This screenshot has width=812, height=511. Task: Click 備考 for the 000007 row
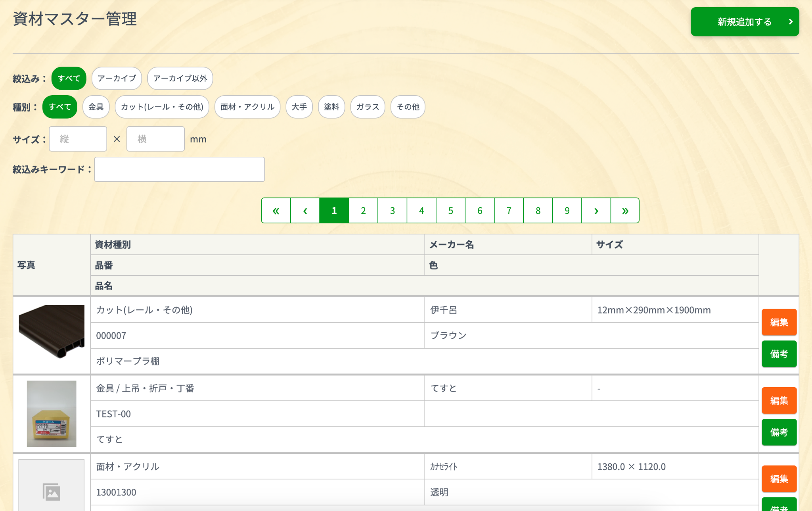(779, 354)
